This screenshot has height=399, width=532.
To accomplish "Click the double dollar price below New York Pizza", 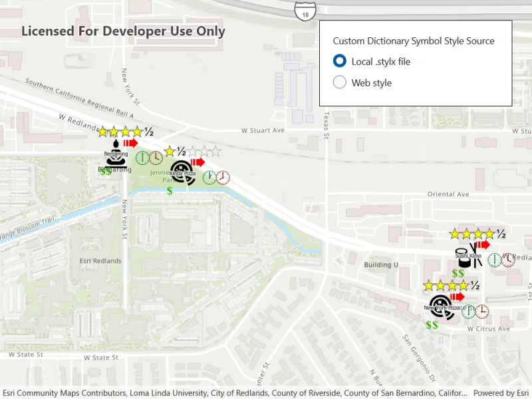I will [432, 325].
